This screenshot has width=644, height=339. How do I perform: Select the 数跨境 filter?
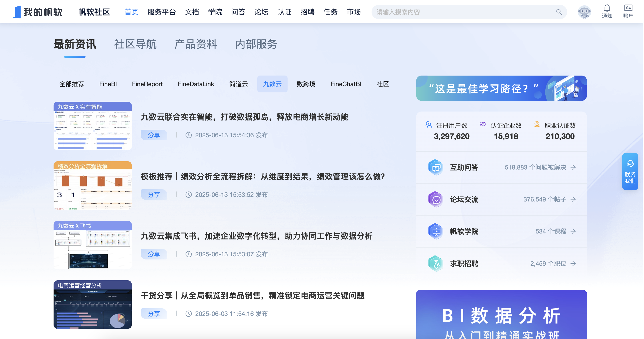click(306, 84)
